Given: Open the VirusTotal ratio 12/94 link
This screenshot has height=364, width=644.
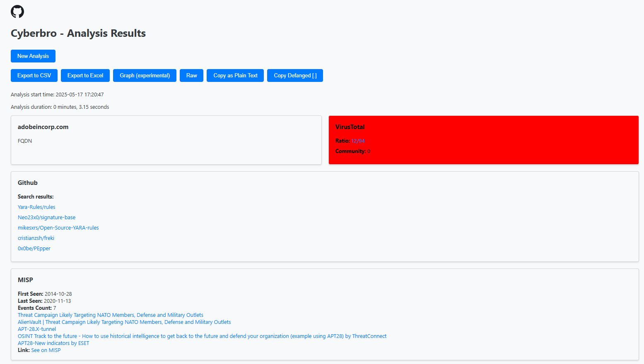Looking at the screenshot, I should [358, 141].
